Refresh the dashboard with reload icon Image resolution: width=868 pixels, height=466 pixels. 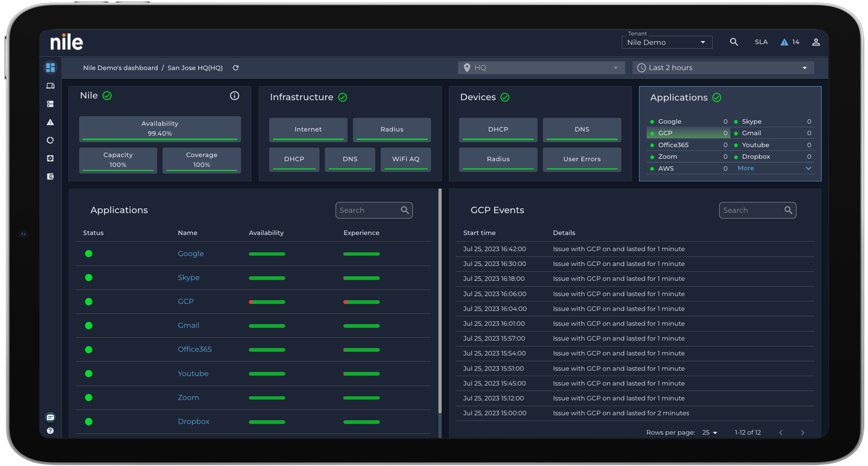click(x=236, y=68)
